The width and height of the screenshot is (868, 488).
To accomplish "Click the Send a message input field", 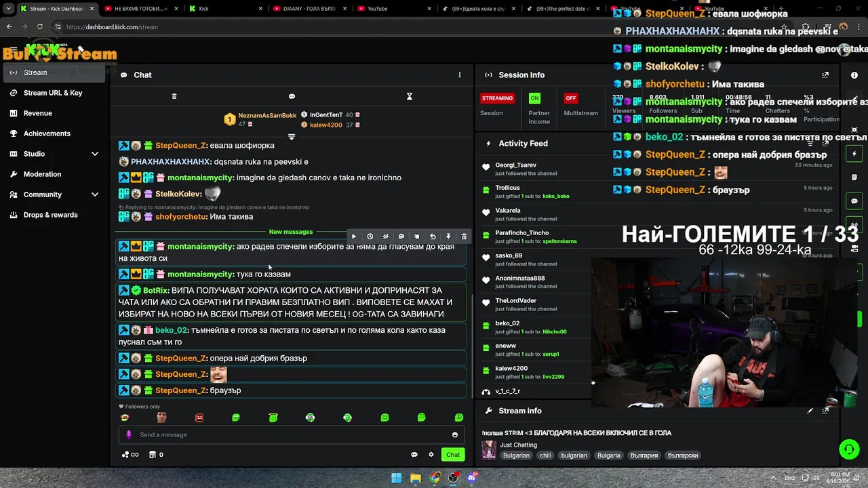I will click(x=292, y=434).
